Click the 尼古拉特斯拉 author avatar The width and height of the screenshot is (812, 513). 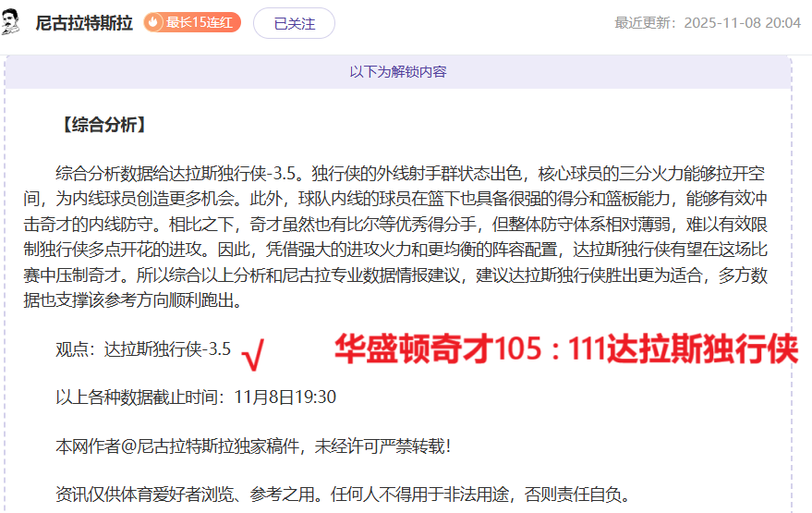point(12,22)
